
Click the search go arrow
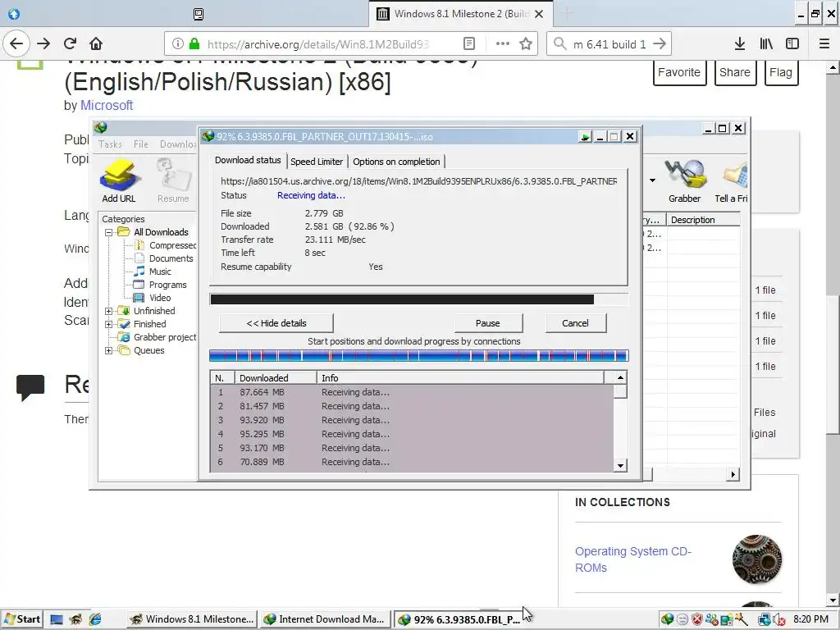(660, 44)
